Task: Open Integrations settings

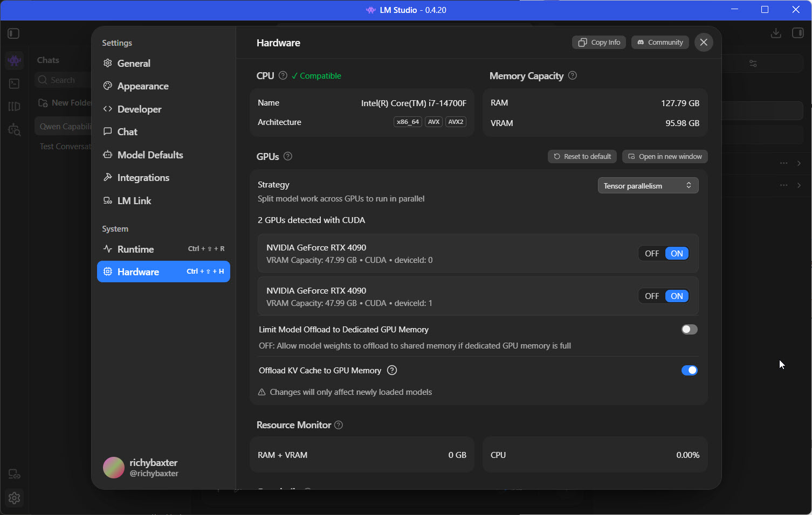Action: tap(163, 178)
